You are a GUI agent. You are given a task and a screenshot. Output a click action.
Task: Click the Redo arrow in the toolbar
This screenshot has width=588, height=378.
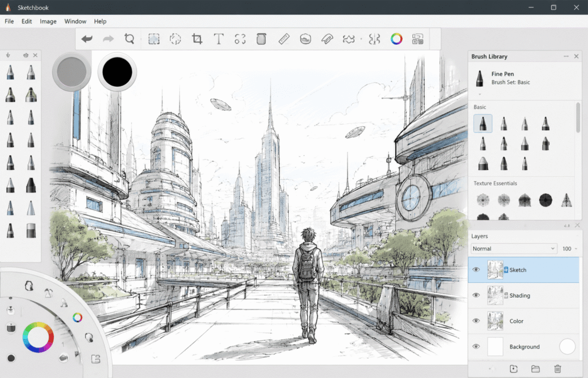pos(109,38)
